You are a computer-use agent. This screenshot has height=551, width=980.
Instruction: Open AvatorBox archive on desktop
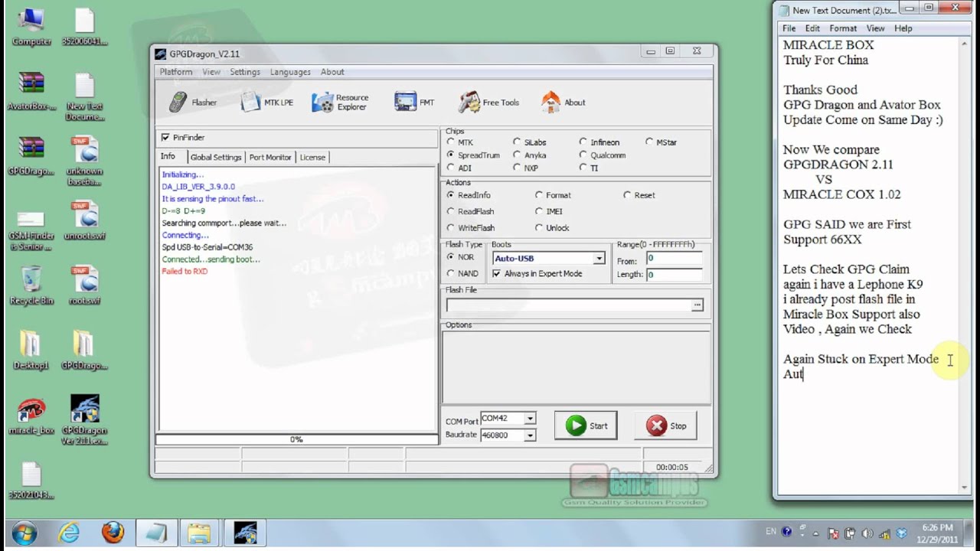click(31, 92)
